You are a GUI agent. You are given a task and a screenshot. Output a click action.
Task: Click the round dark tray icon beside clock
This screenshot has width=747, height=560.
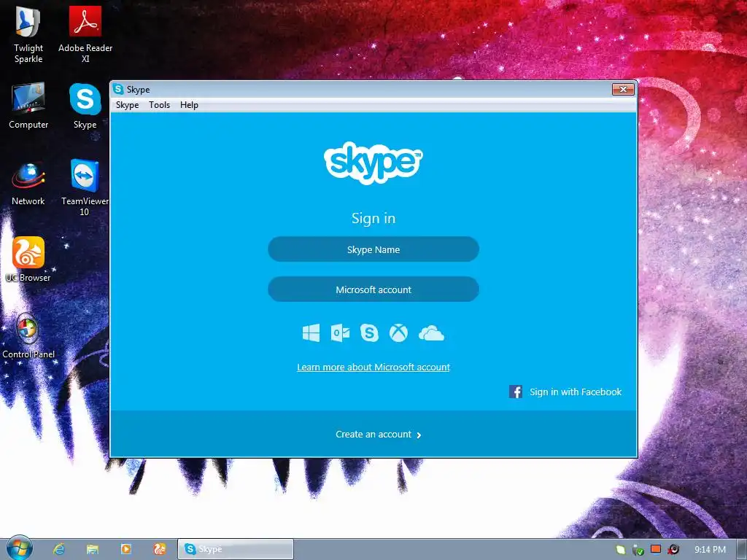[x=673, y=550]
